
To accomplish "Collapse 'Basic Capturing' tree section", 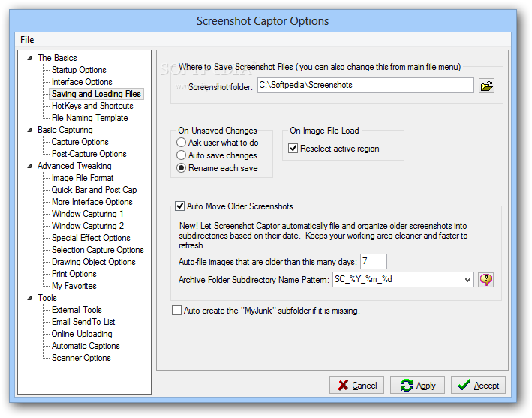I will coord(29,130).
